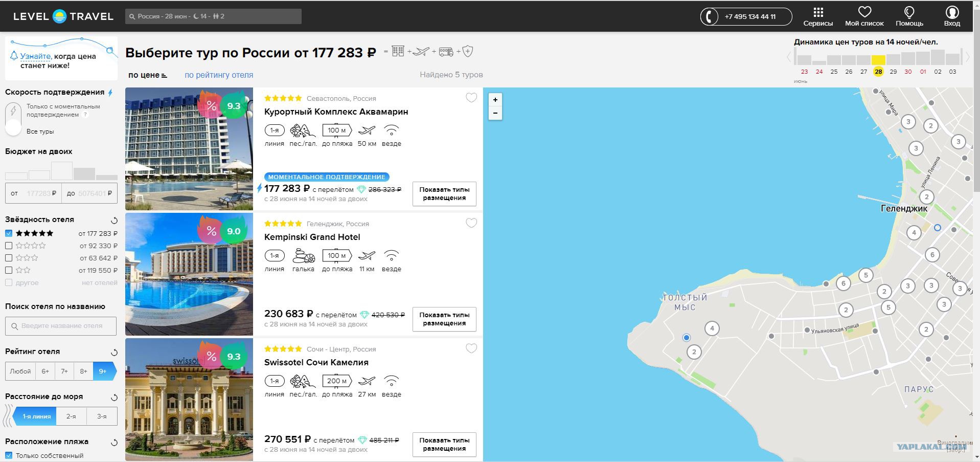Screen dimensions: 980x462
Task: Add Курортный Комплекс Аквамарин to favorites
Action: click(x=471, y=98)
